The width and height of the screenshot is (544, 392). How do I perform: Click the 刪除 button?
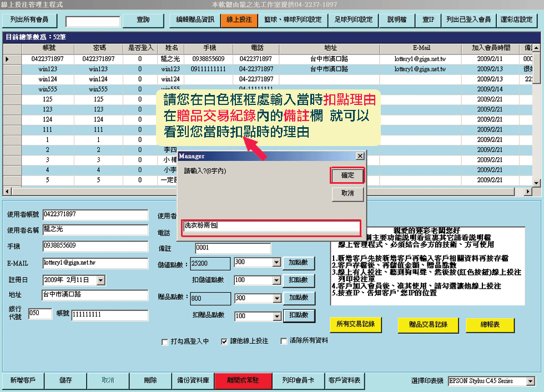point(150,380)
